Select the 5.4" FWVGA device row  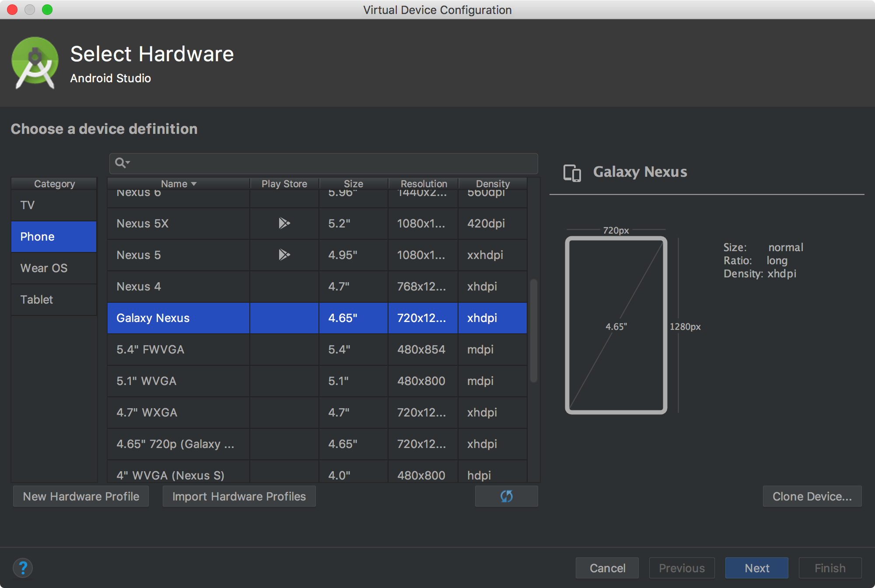point(317,350)
